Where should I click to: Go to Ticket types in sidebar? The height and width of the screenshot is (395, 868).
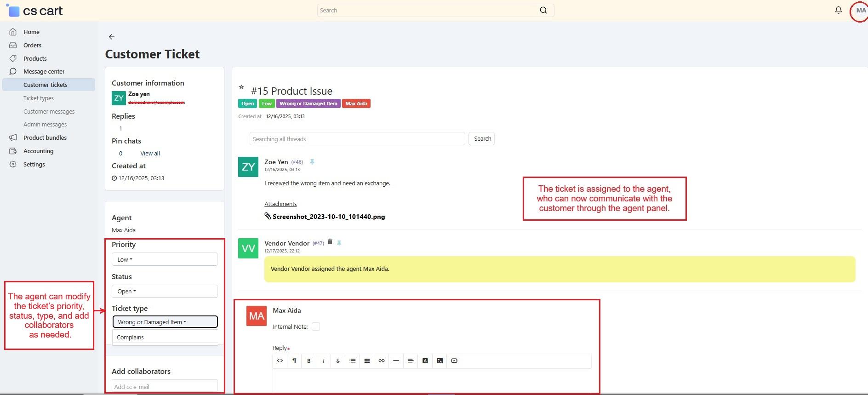39,98
